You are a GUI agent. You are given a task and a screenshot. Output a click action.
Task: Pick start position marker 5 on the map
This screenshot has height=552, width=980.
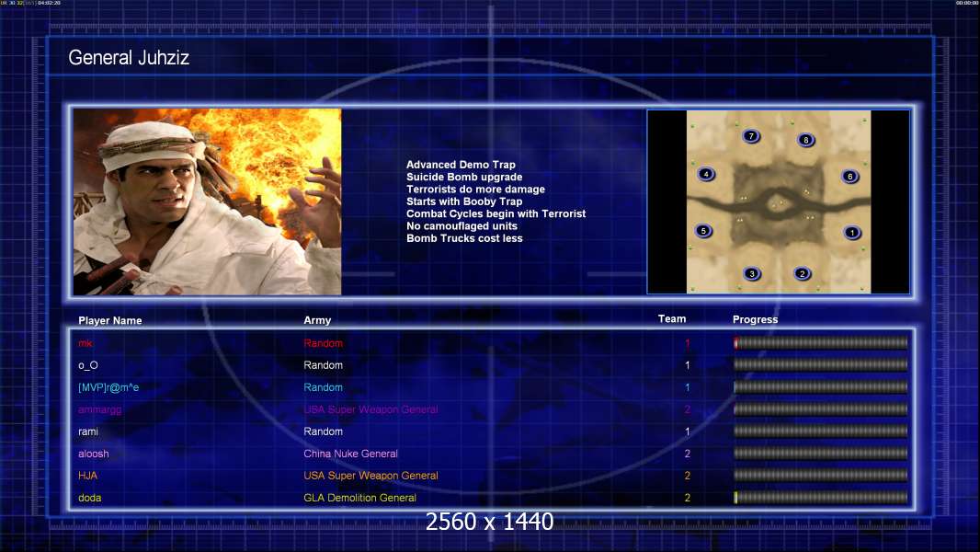(x=703, y=231)
